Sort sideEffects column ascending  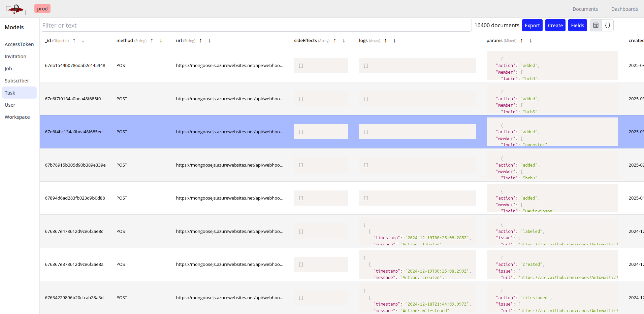tap(335, 41)
